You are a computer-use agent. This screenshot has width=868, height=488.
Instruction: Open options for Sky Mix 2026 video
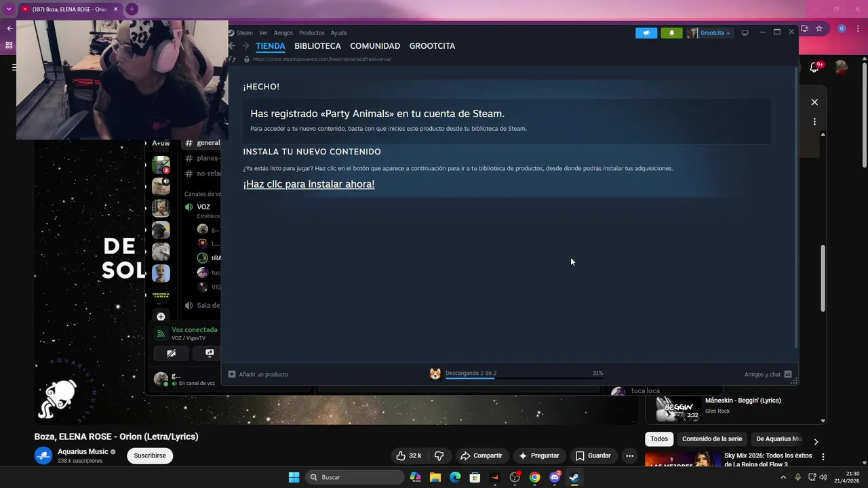pos(823,457)
